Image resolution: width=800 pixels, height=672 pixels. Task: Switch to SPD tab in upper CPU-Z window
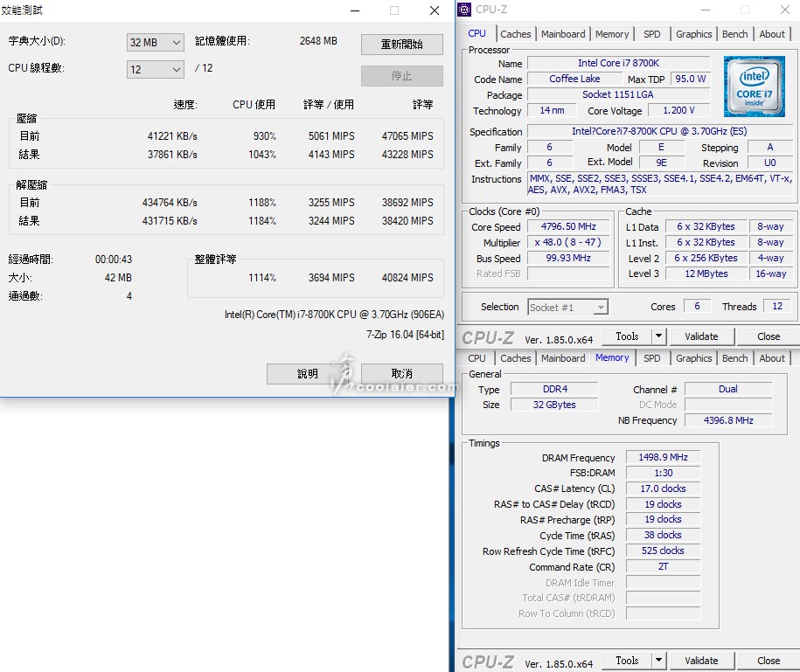652,34
